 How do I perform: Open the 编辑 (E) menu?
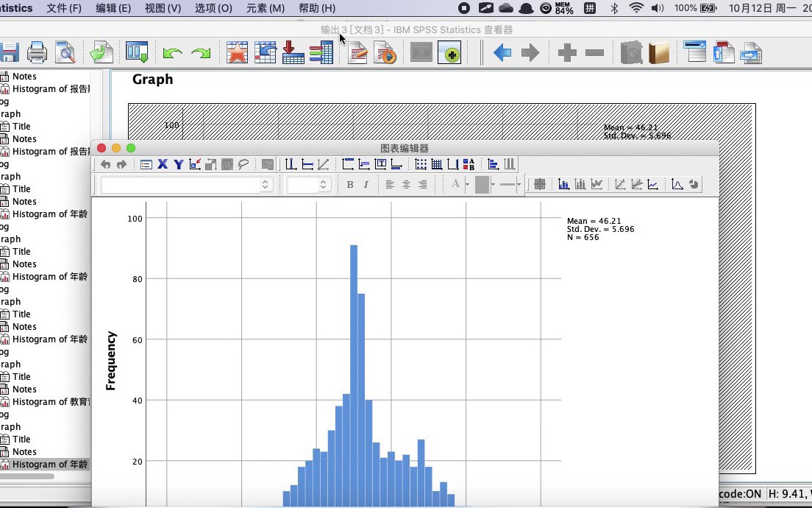click(x=113, y=8)
